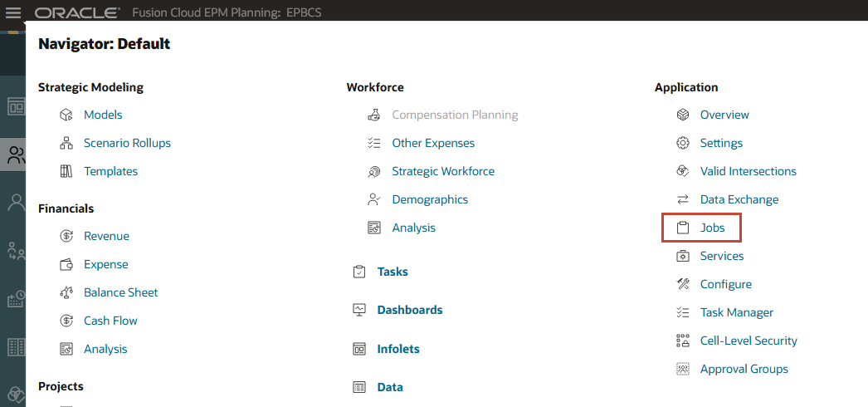Click the Data Exchange arrows icon

pos(683,200)
